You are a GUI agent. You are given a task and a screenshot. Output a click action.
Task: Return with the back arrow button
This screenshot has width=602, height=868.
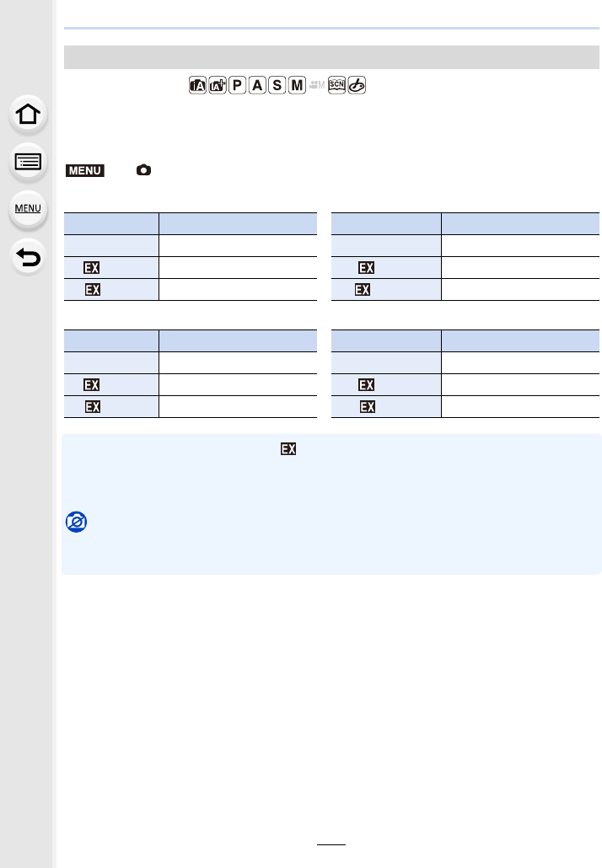click(x=30, y=256)
